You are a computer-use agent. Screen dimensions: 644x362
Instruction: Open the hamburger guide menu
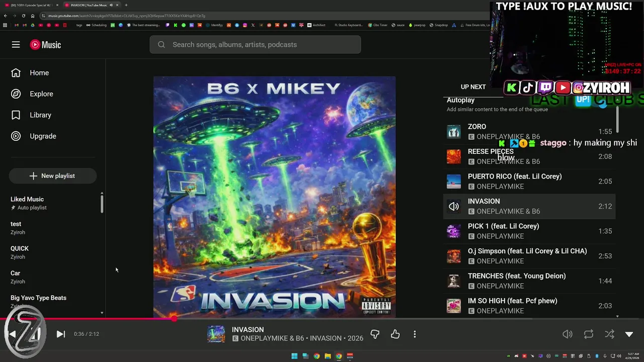16,45
